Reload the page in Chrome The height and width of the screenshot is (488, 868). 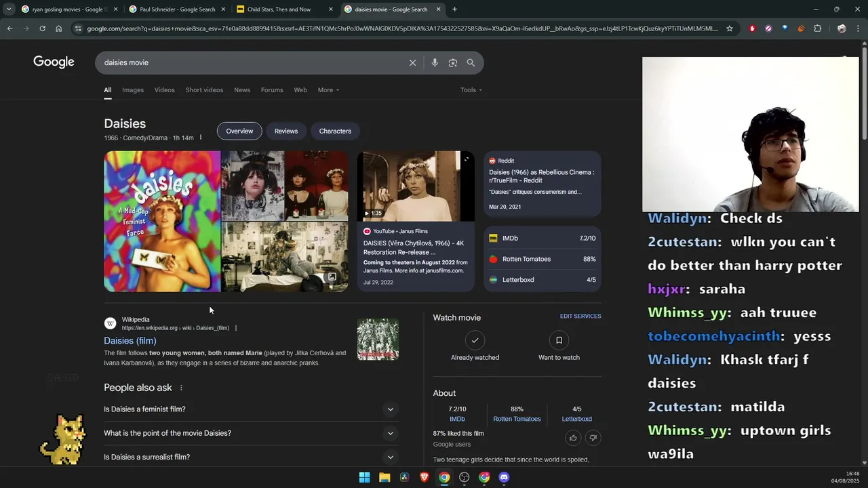(42, 28)
